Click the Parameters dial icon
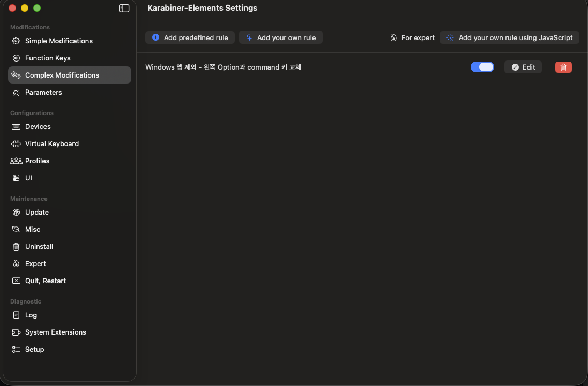The width and height of the screenshot is (588, 386). click(16, 93)
